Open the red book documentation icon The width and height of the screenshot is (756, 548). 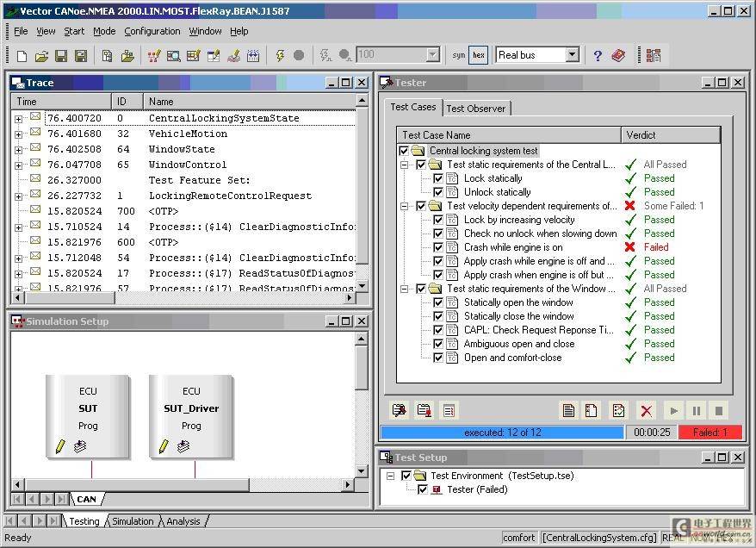click(618, 55)
